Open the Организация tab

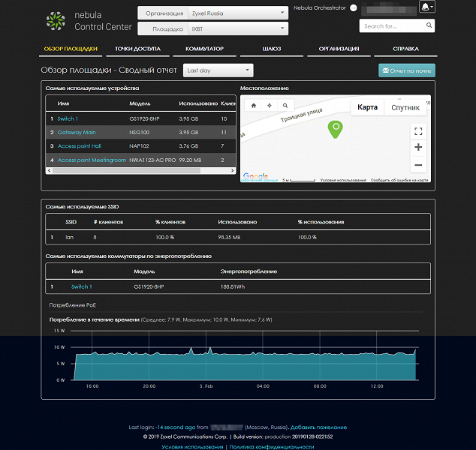click(x=339, y=49)
